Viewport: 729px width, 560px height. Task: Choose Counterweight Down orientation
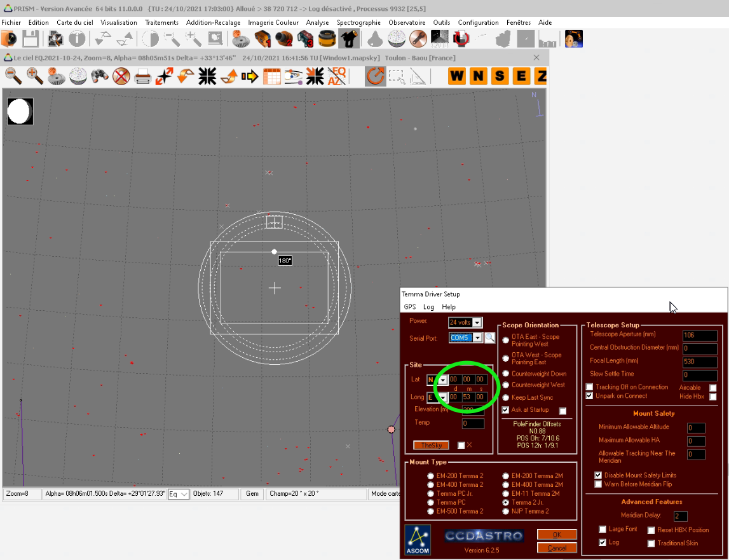pyautogui.click(x=506, y=374)
